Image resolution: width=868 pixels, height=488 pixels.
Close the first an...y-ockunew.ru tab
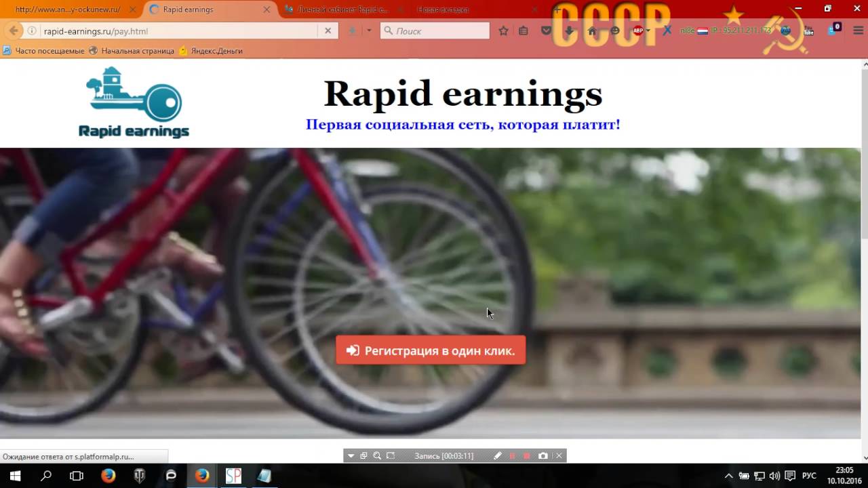tap(132, 9)
